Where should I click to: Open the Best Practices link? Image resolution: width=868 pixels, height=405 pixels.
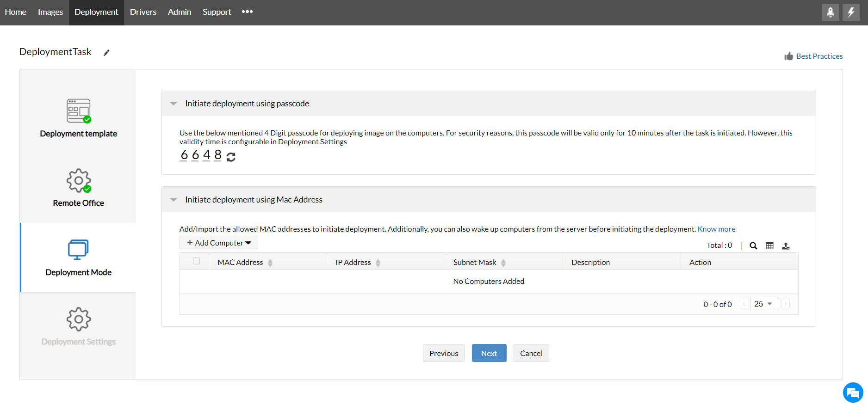tap(819, 56)
